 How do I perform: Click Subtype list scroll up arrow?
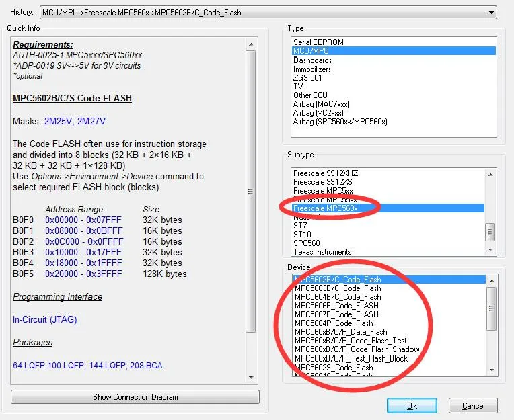490,175
